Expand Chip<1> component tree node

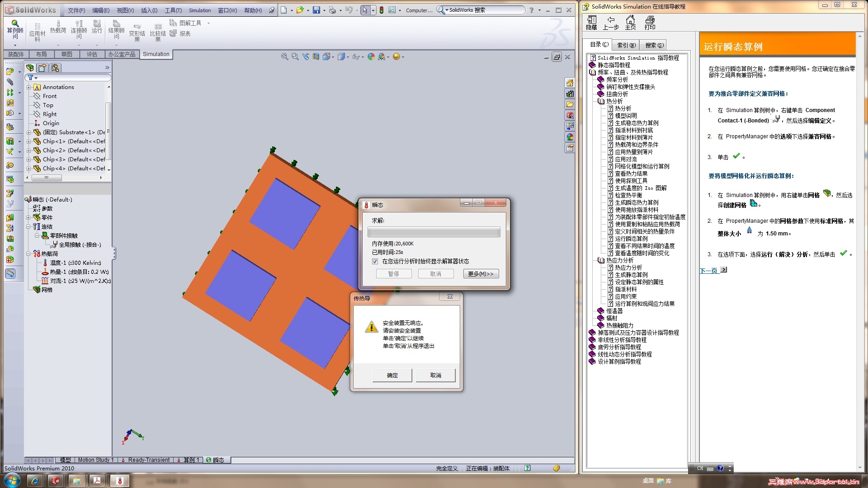(28, 141)
